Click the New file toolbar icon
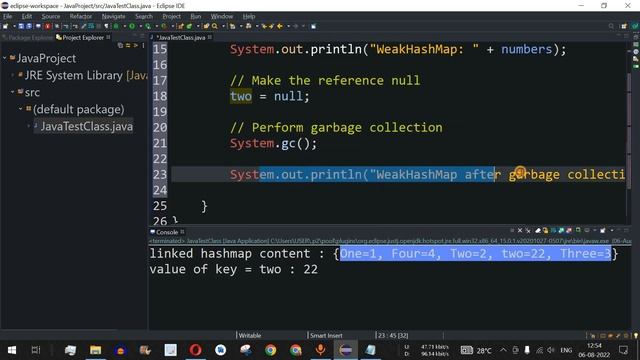 coord(5,26)
